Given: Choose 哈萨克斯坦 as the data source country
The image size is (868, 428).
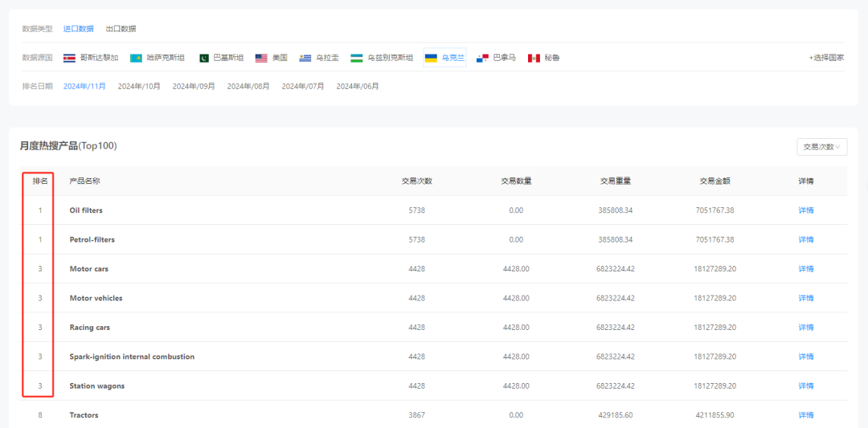Looking at the screenshot, I should [x=166, y=58].
